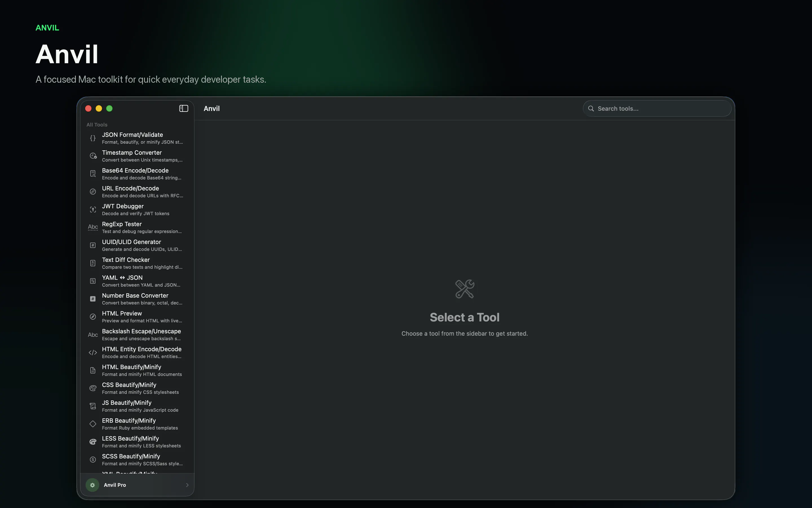Click the RegExp Tester Abc icon

point(93,227)
